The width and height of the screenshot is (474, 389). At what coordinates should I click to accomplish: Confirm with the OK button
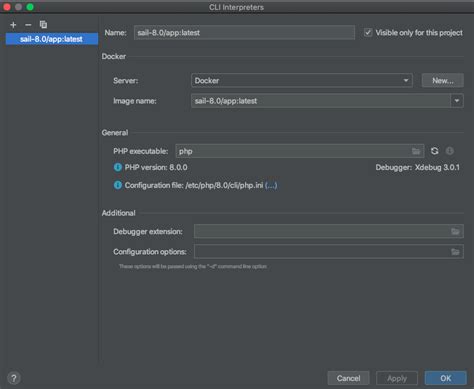446,378
